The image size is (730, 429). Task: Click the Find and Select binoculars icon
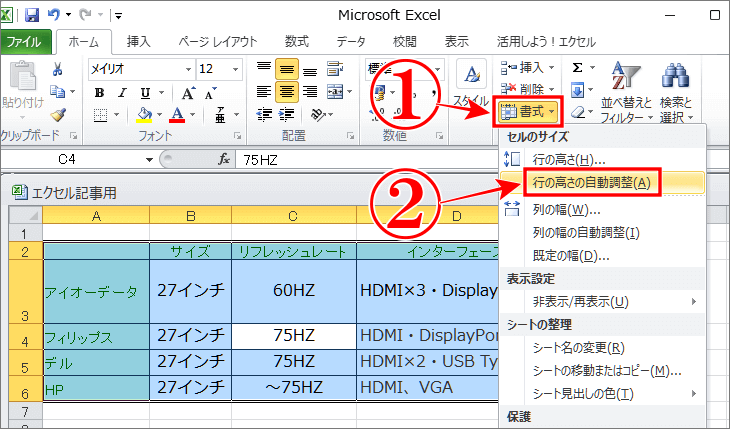click(675, 76)
